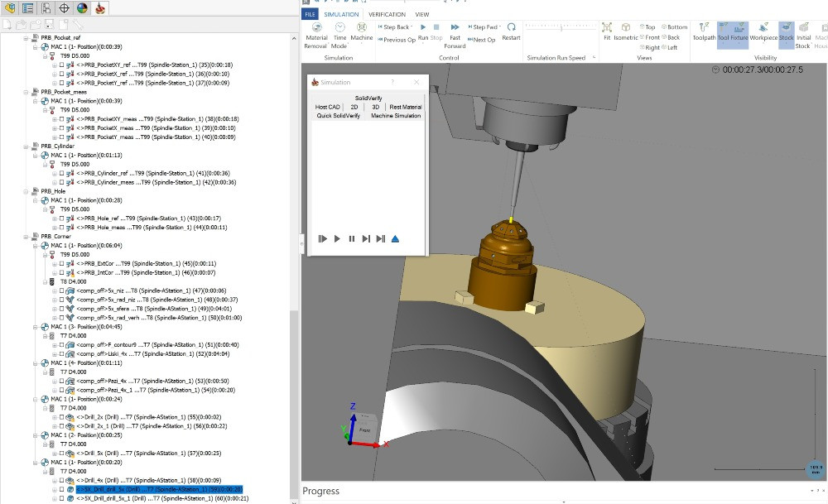Check the box for PRB_Cylinder_ref operation
Screen dimensions: 828x504
61,173
